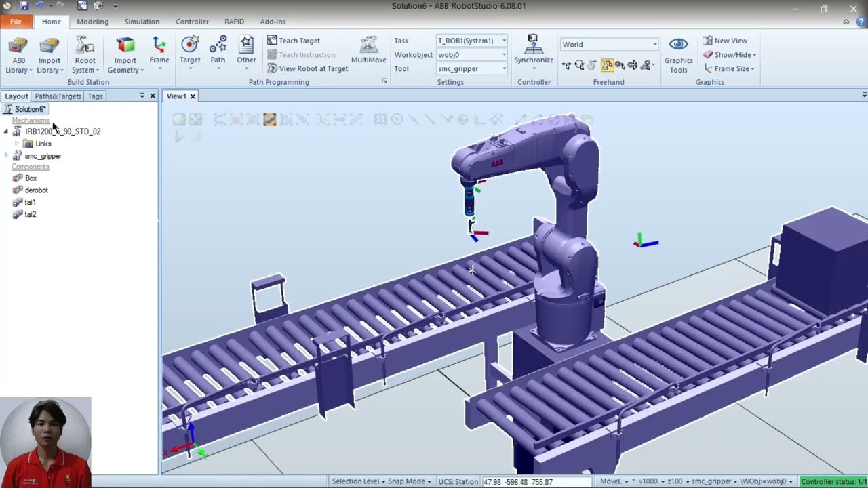Open the Snap Mode menu in status bar
Screen dimensions: 868x488
click(410, 482)
